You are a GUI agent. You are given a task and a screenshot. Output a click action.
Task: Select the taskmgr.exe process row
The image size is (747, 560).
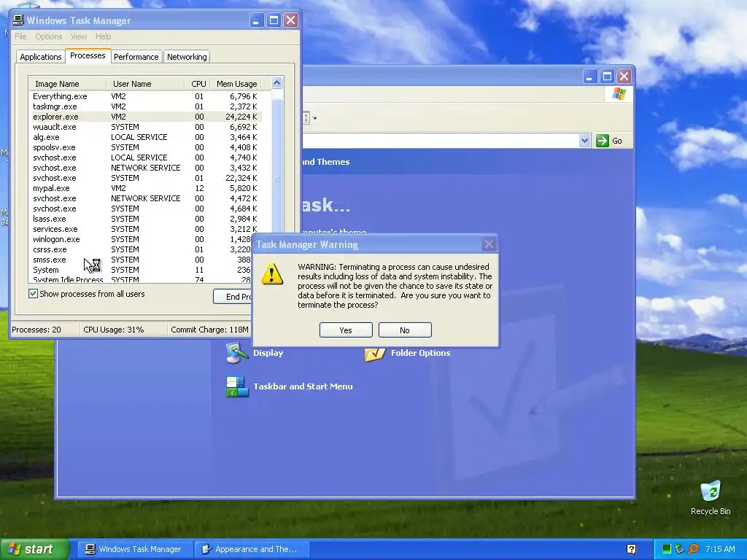[x=145, y=106]
